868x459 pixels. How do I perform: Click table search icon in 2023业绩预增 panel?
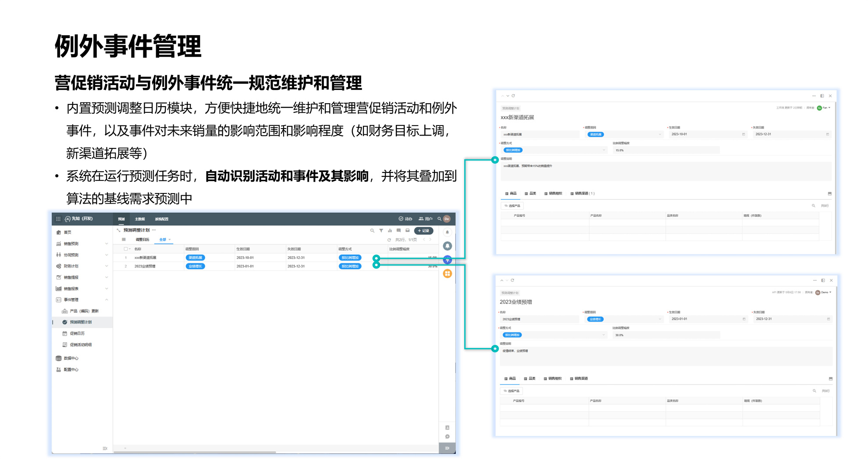click(814, 391)
